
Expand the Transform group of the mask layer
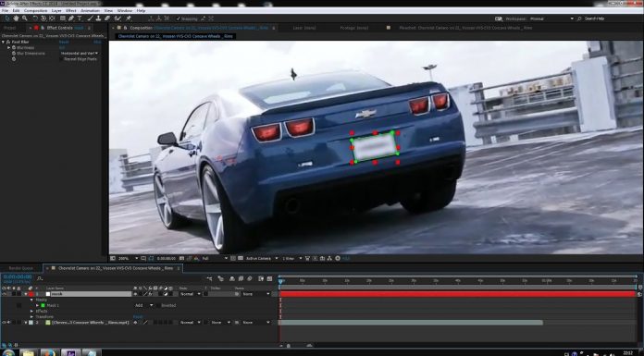click(x=32, y=317)
